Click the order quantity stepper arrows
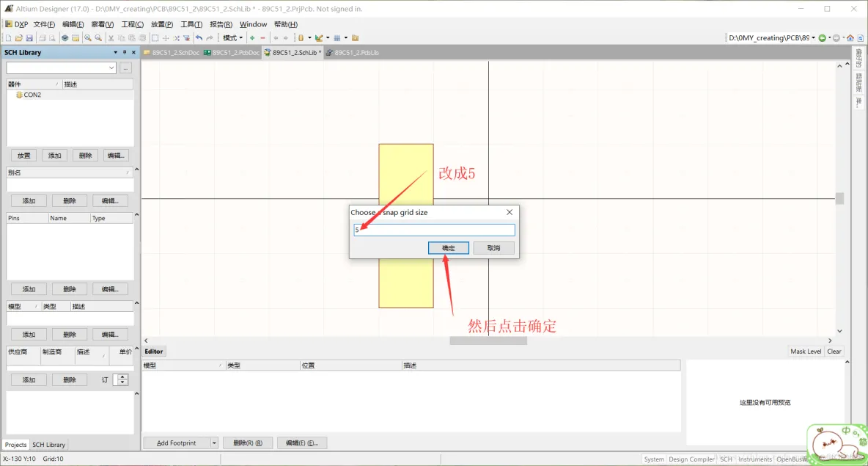 [122, 379]
